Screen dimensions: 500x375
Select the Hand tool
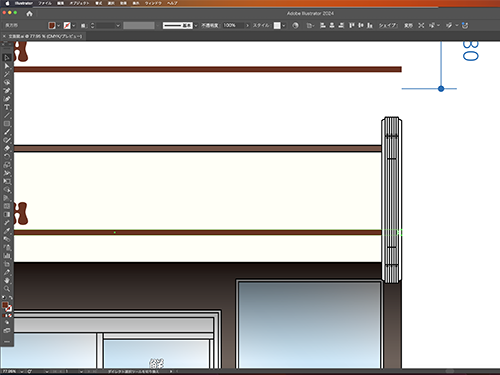pyautogui.click(x=7, y=280)
